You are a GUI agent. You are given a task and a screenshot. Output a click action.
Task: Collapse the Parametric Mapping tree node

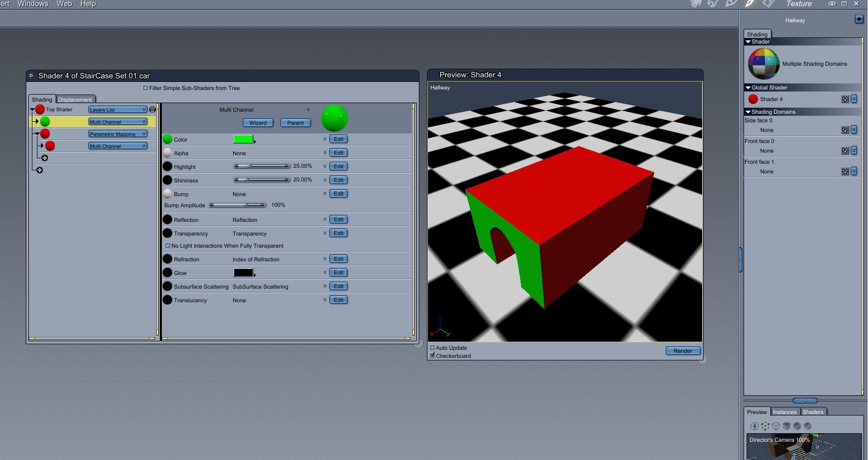coord(37,134)
